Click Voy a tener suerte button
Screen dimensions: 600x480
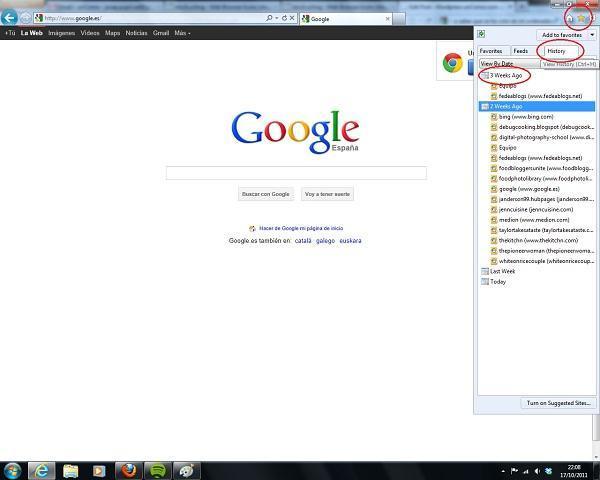point(327,194)
